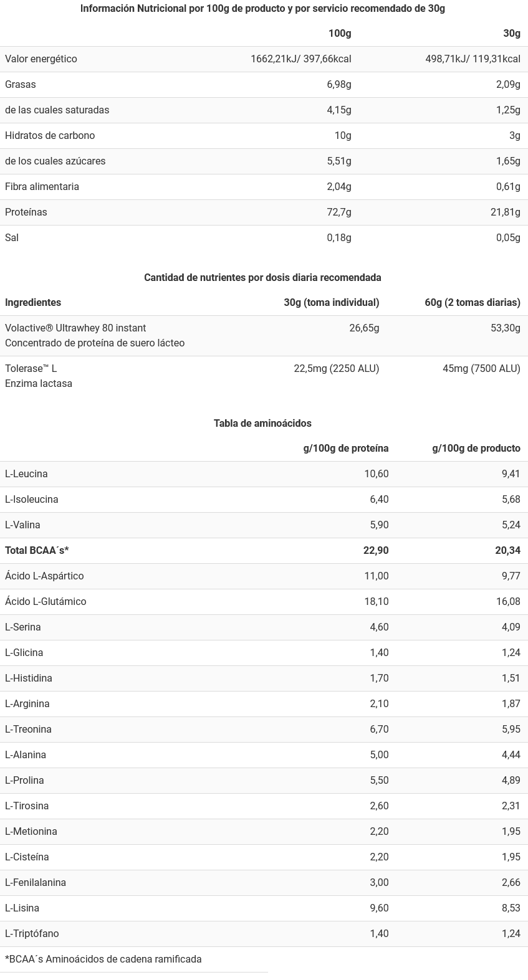
Task: Select the 'L-Lisina' row label
Action: tap(22, 908)
